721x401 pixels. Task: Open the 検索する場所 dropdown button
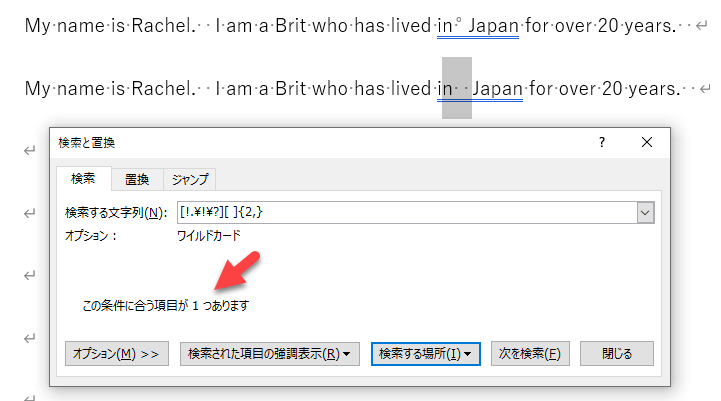pos(426,353)
